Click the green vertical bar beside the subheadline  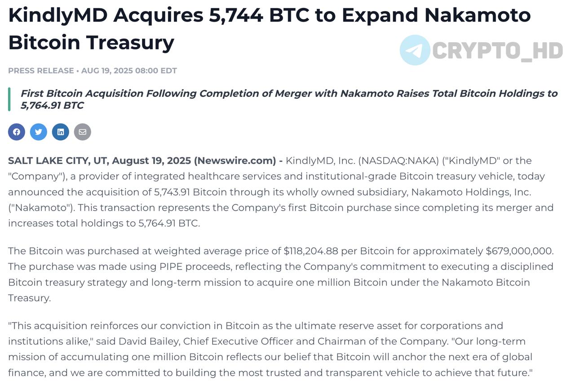pos(9,99)
